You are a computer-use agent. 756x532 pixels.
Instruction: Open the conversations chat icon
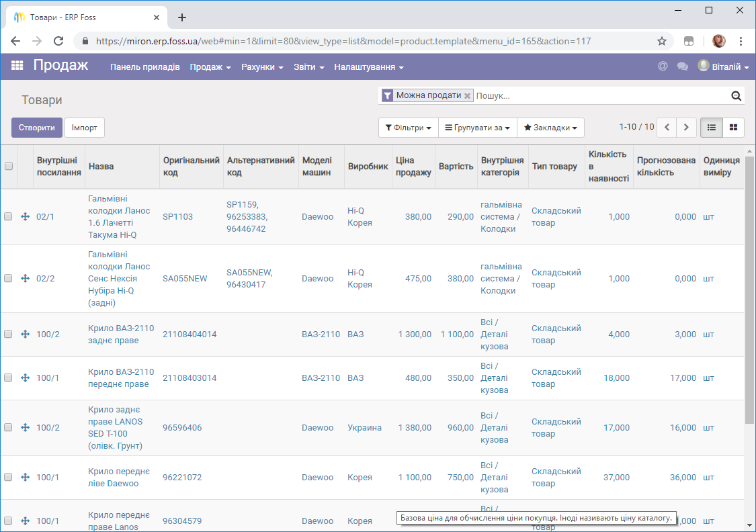coord(683,66)
